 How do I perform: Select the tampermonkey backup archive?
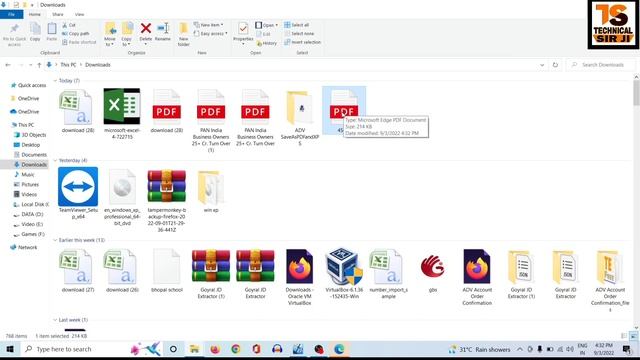(167, 200)
